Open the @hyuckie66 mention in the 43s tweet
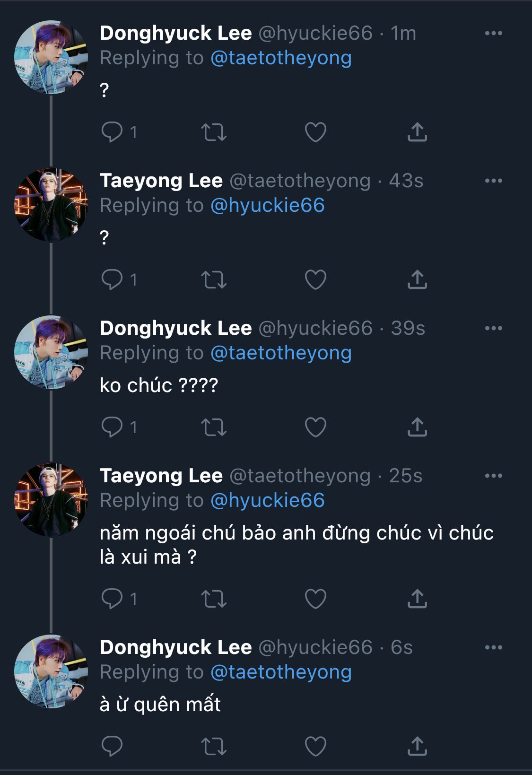Screen dimensions: 532x775 pyautogui.click(x=267, y=206)
